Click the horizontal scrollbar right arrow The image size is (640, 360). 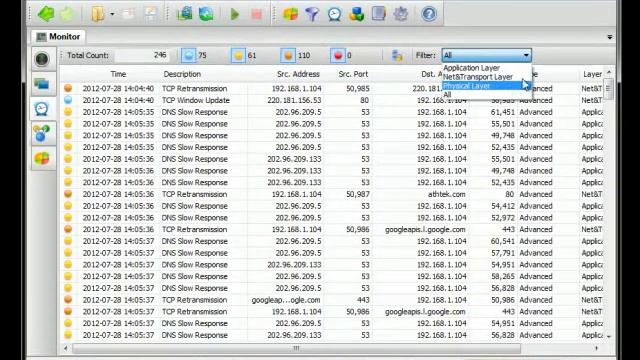[597, 349]
